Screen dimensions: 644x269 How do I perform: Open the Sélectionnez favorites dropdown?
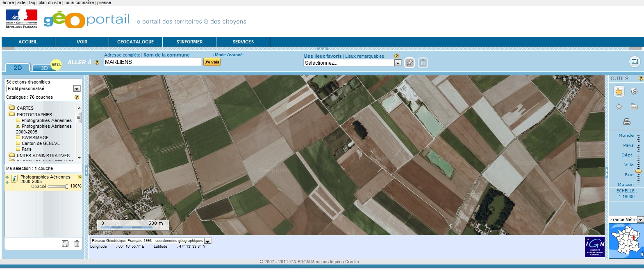coord(352,63)
